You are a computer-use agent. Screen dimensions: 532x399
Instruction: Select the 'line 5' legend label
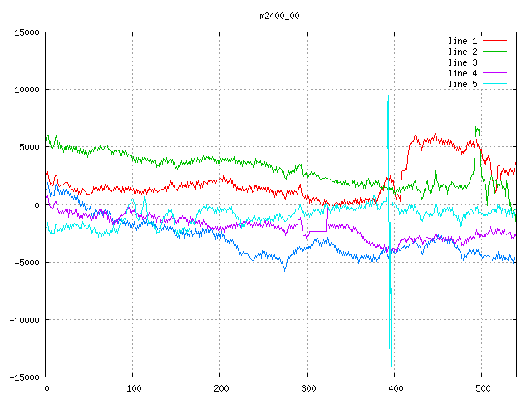[462, 84]
